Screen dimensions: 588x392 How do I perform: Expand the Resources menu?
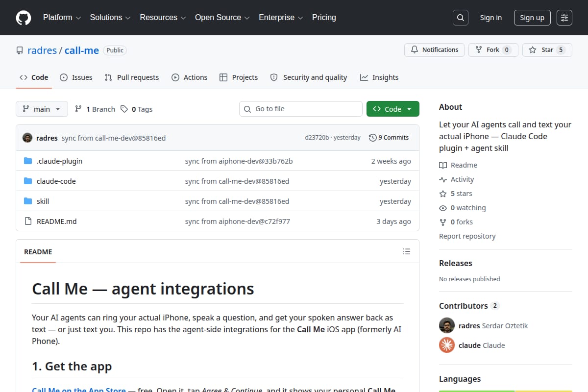coord(163,18)
